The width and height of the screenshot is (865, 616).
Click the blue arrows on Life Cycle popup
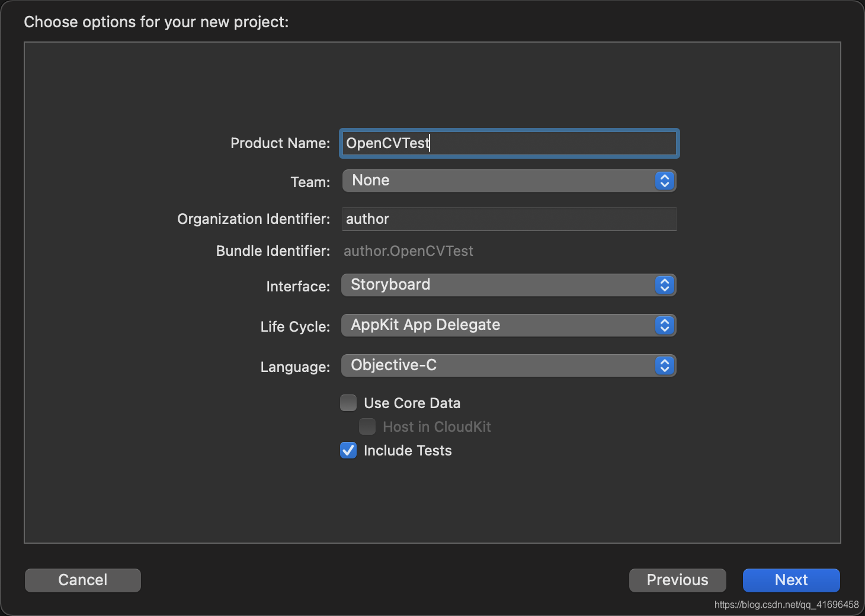pyautogui.click(x=664, y=325)
